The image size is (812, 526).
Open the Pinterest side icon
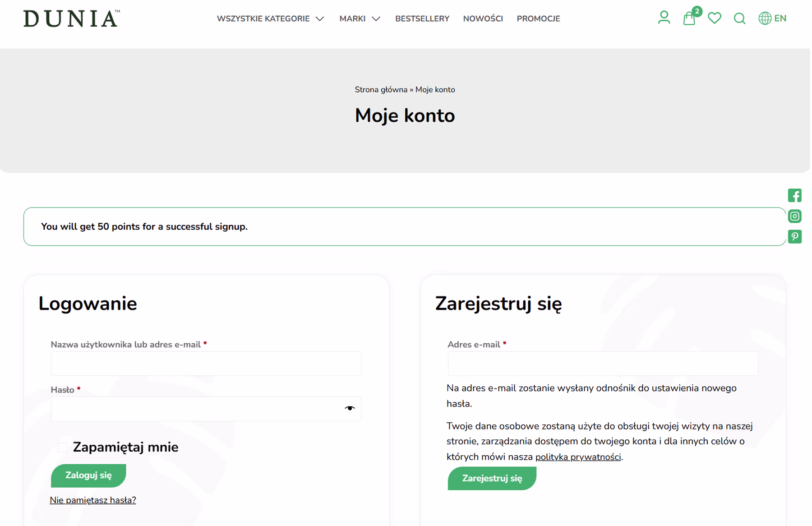pyautogui.click(x=794, y=236)
